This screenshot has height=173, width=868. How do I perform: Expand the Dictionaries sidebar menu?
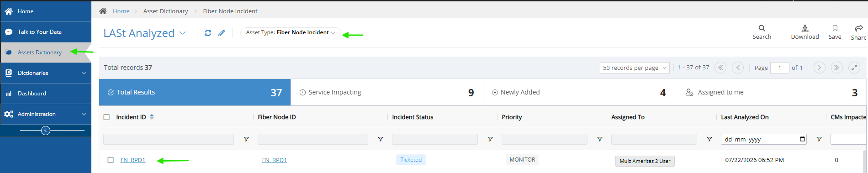click(46, 73)
